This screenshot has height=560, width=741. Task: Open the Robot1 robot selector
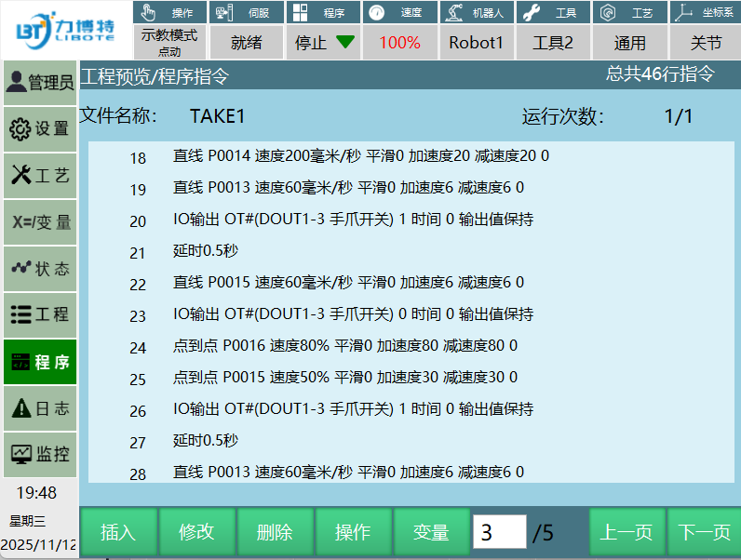(x=476, y=43)
